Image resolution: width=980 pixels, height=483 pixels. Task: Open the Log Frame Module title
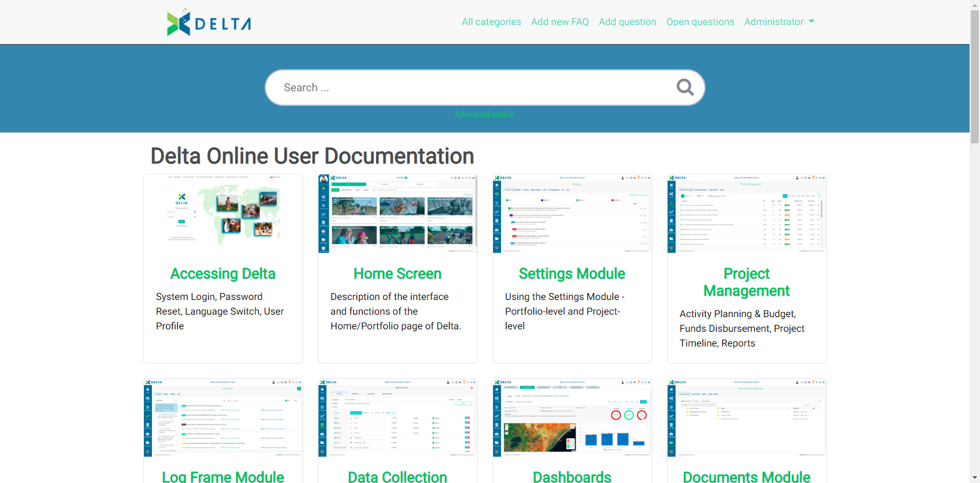[x=223, y=477]
